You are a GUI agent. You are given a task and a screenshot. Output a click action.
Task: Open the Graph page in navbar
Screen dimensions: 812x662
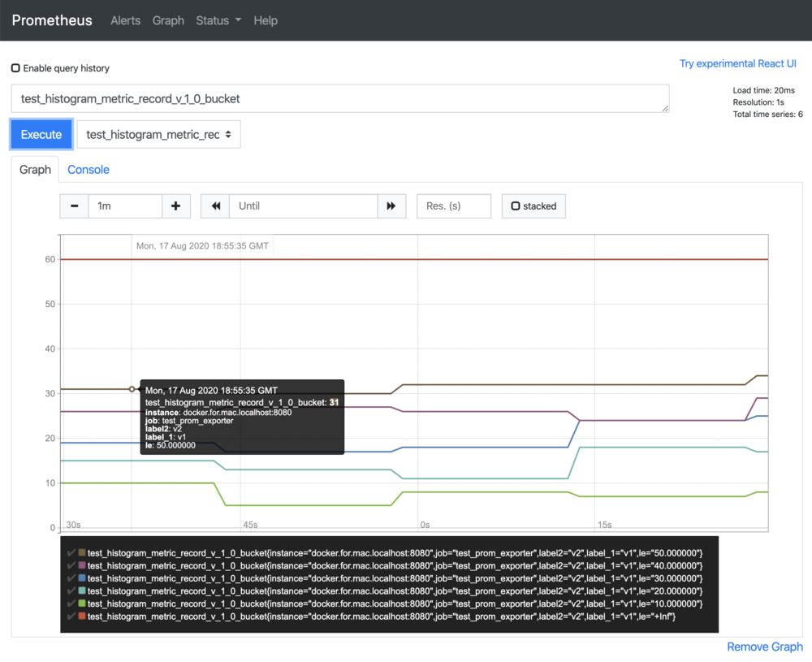(168, 21)
